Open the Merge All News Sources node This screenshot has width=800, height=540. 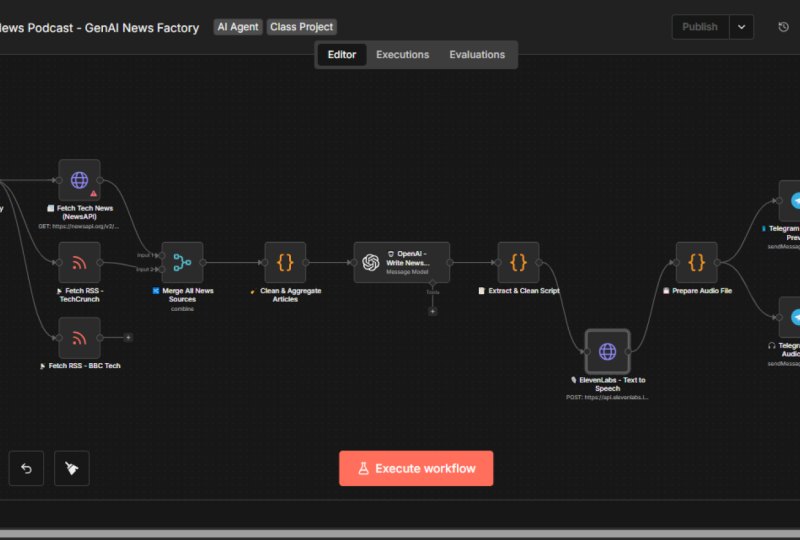(x=182, y=262)
